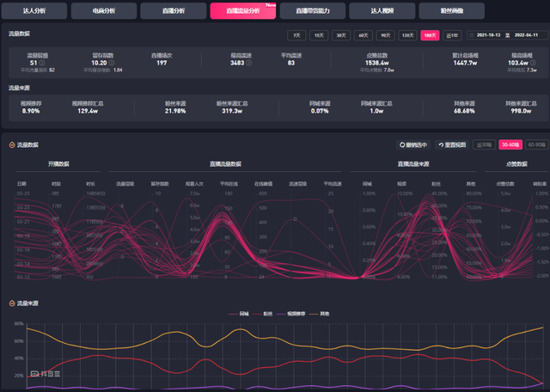The image size is (550, 392).
Task: Click the 撤销选中 undo selection button
Action: tap(413, 145)
